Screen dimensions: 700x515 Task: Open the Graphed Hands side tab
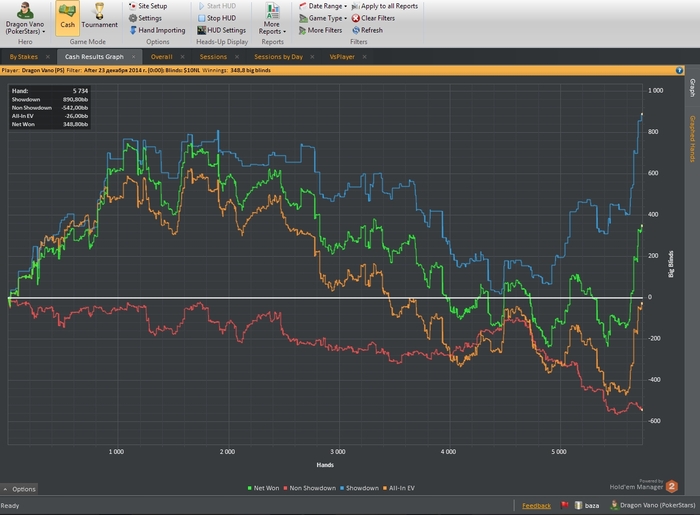692,139
